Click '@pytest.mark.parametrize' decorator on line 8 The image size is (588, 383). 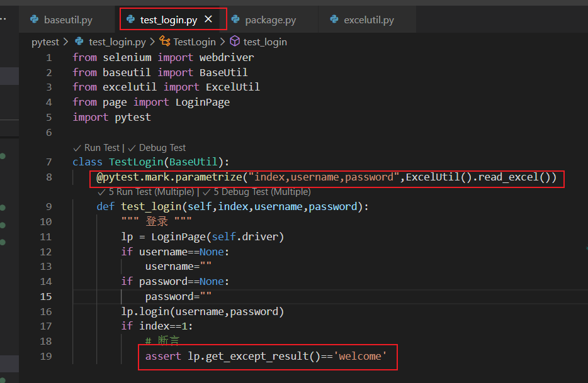pos(169,177)
